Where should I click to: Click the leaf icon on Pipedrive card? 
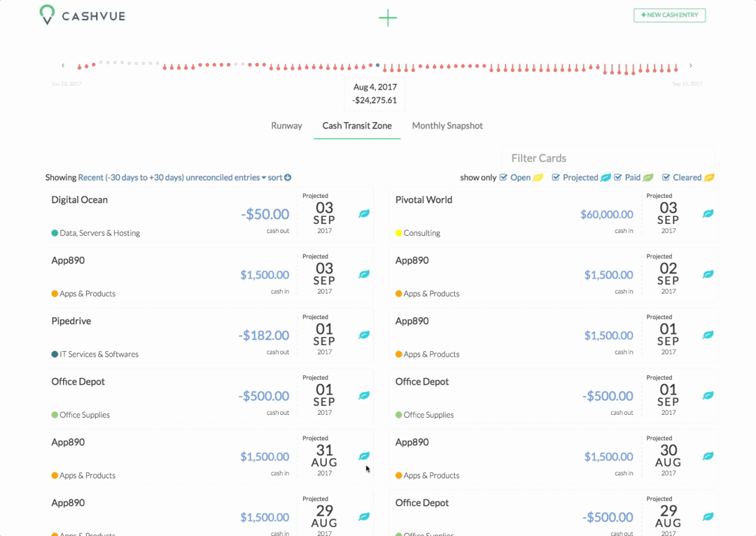(364, 335)
